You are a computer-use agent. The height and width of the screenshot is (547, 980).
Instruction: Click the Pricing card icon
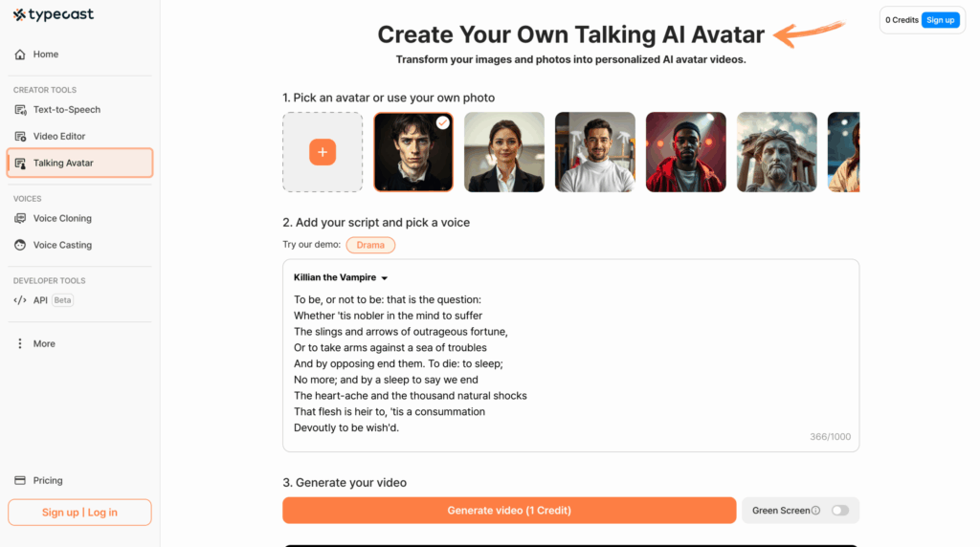pyautogui.click(x=20, y=481)
